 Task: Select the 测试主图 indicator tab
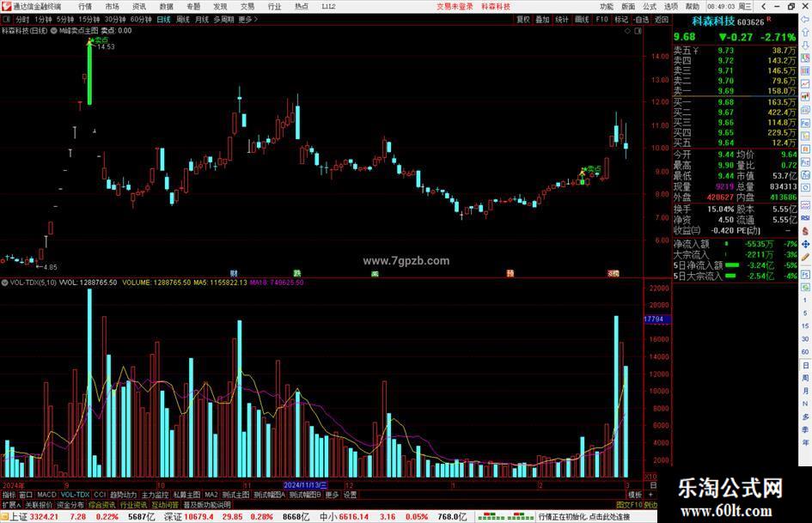(x=235, y=495)
